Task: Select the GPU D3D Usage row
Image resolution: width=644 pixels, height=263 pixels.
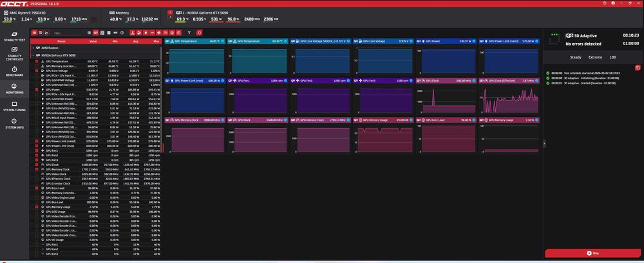Action: 96,212
